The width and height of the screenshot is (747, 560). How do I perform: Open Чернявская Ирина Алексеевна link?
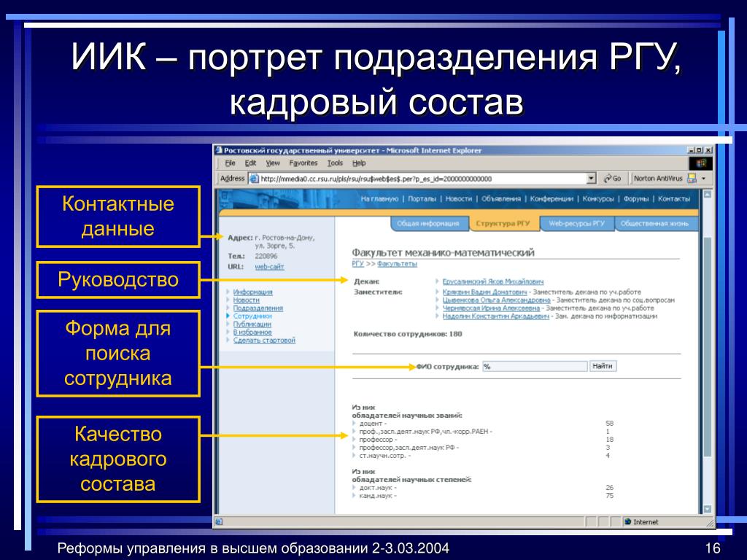point(491,308)
